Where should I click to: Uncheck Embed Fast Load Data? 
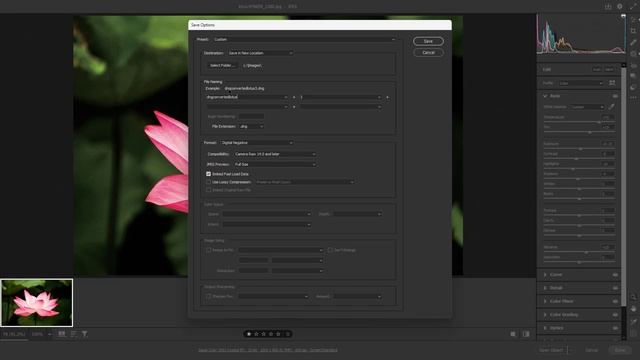coord(209,174)
